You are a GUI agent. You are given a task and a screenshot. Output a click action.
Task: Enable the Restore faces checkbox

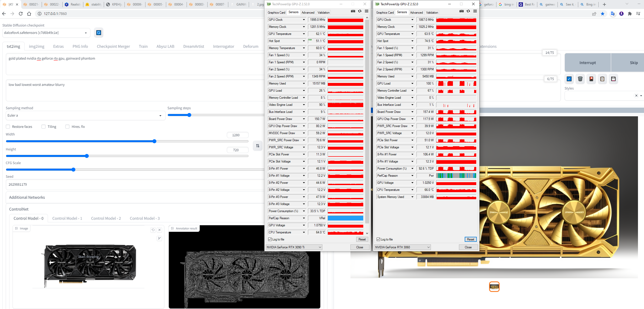point(8,127)
